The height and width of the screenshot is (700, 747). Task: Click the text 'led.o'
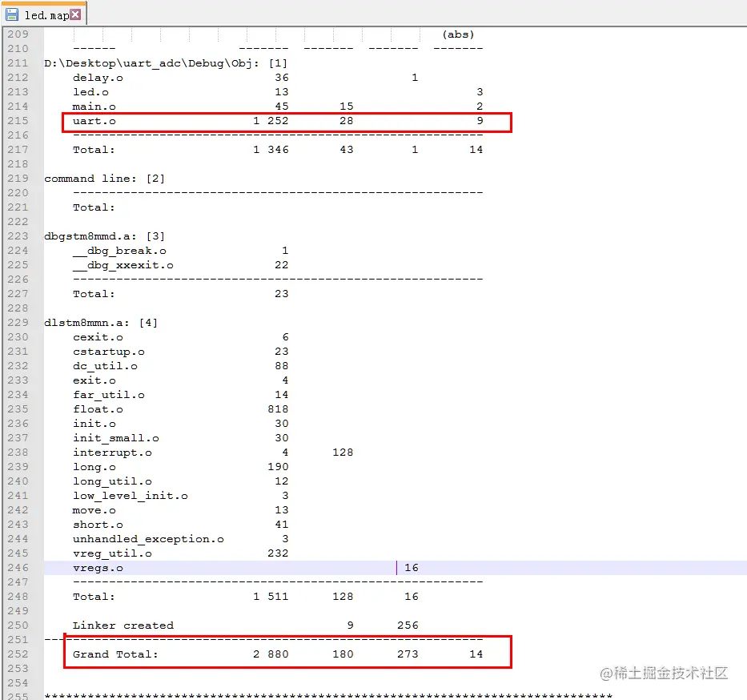[x=90, y=92]
